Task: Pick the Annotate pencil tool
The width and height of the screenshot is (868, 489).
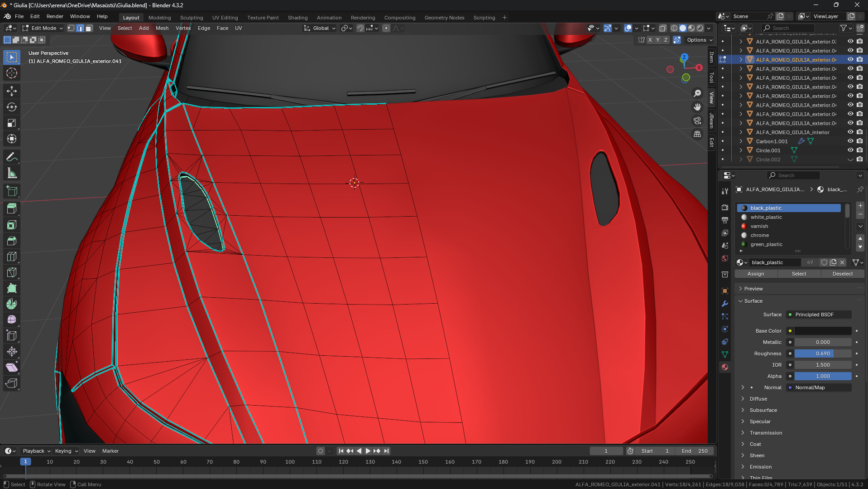Action: [12, 157]
